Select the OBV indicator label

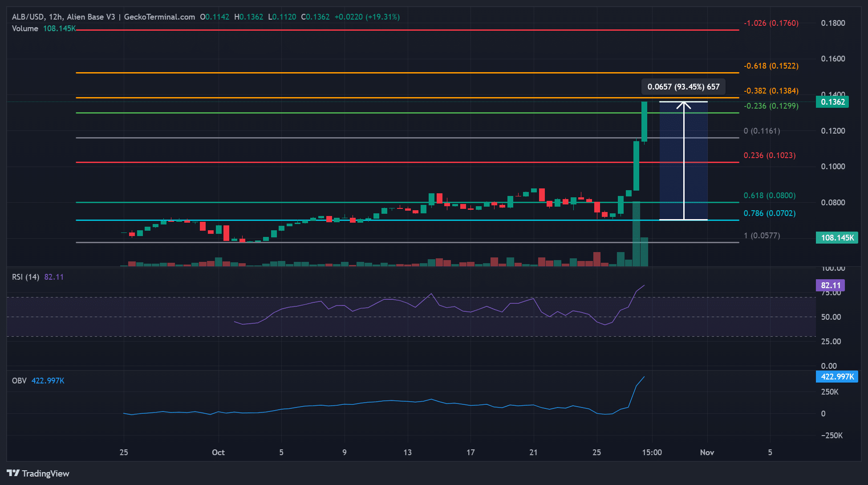(19, 381)
